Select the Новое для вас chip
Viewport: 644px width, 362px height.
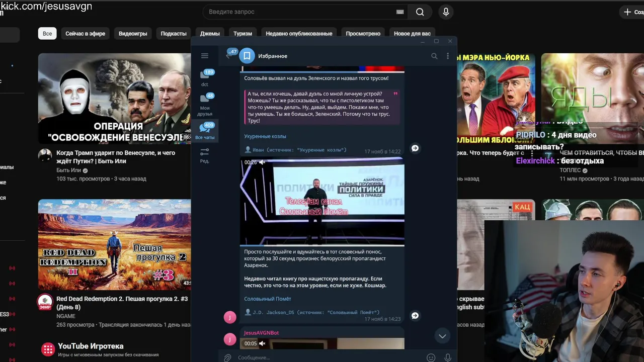412,33
